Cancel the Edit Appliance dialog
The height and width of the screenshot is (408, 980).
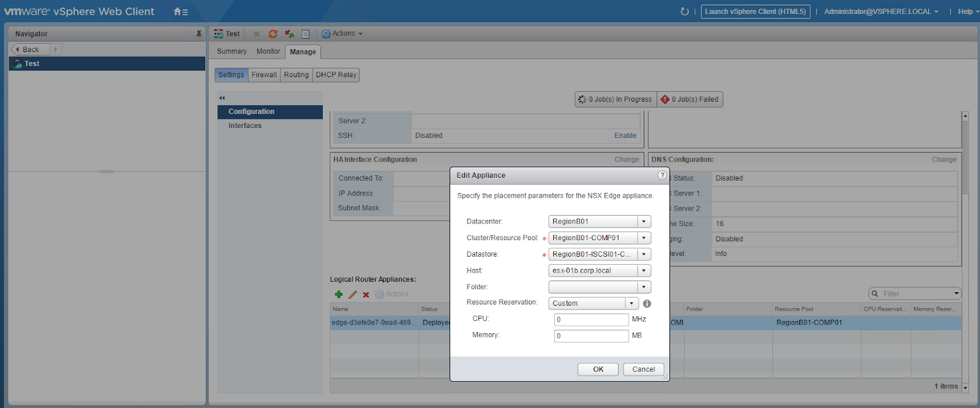tap(643, 369)
